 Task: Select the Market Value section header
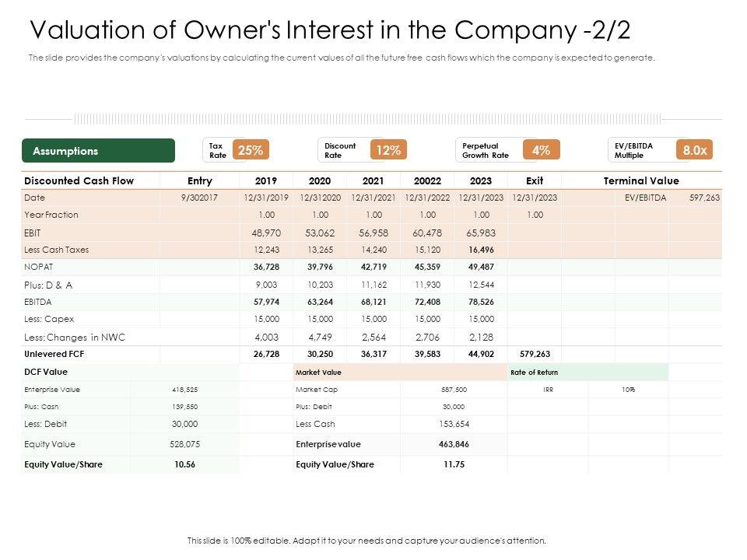[x=319, y=373]
